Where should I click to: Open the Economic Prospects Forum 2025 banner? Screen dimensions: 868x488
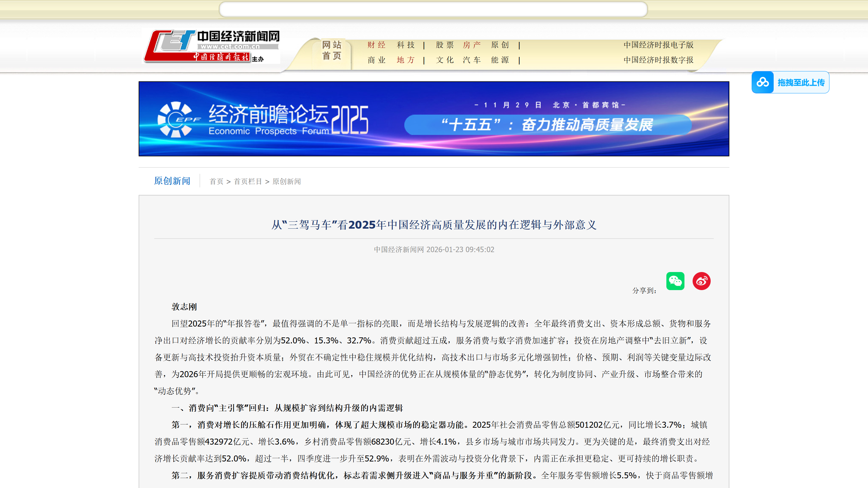[x=433, y=119]
